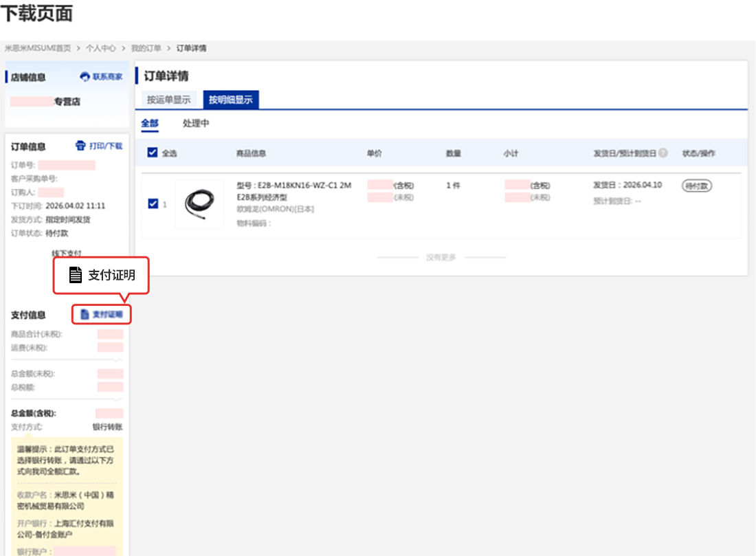Click the 线下支付 link under order info
The height and width of the screenshot is (556, 756).
coord(67,254)
